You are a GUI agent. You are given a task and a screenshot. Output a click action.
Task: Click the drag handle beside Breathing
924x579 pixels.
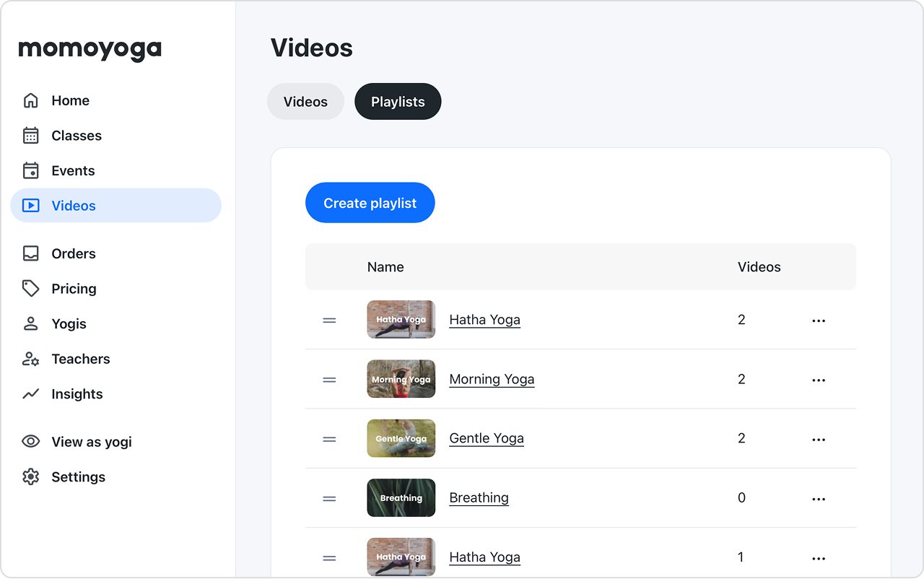pyautogui.click(x=329, y=498)
